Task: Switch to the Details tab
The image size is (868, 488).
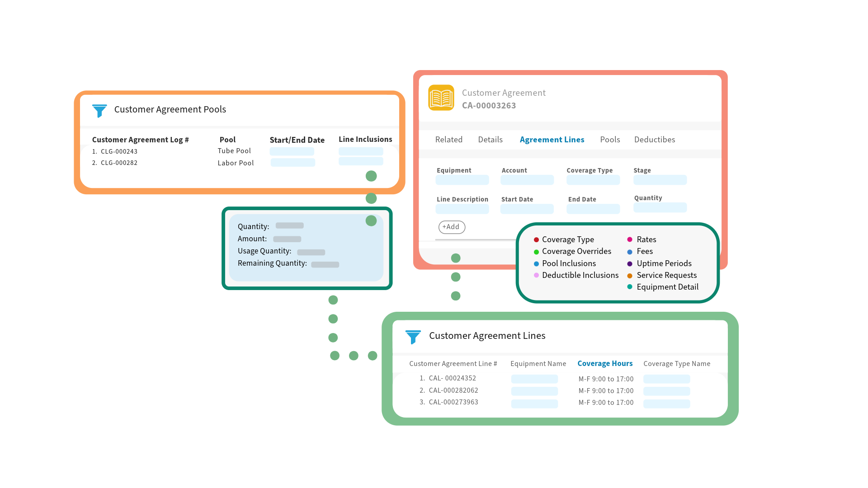Action: (x=491, y=140)
